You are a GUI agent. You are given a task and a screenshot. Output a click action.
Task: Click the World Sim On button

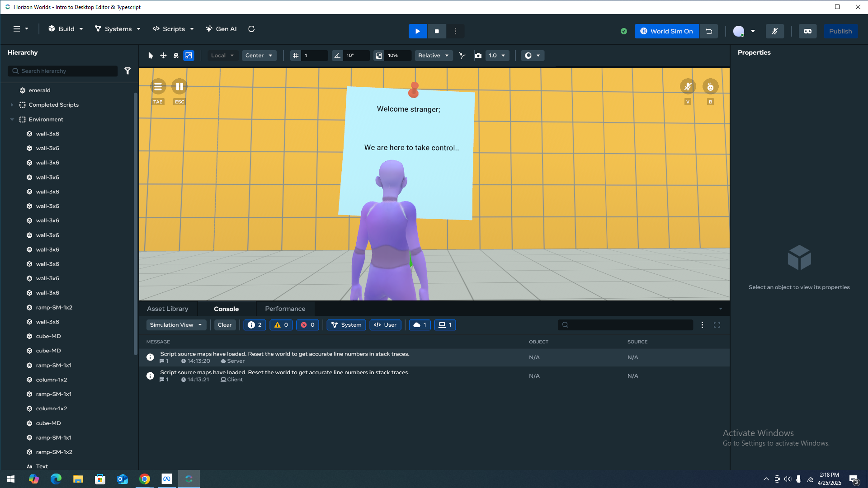[666, 31]
